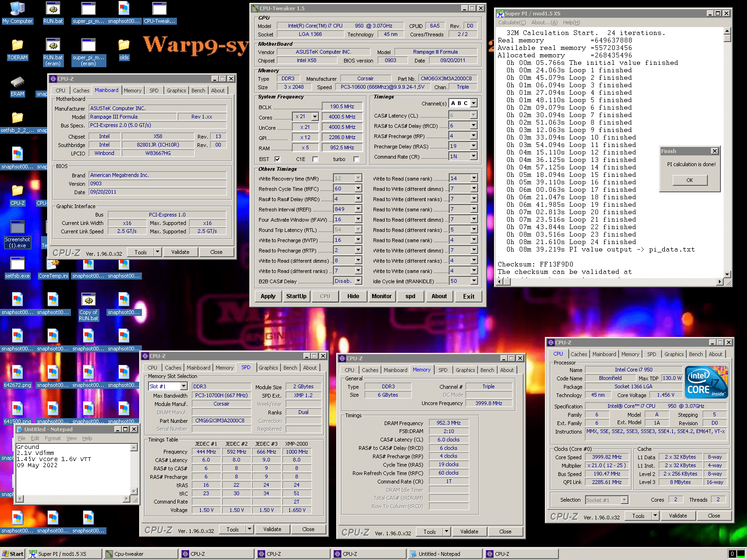This screenshot has width=747, height=560.
Task: Select the super_pi_m... (eram) desktop icon
Action: pos(88,52)
